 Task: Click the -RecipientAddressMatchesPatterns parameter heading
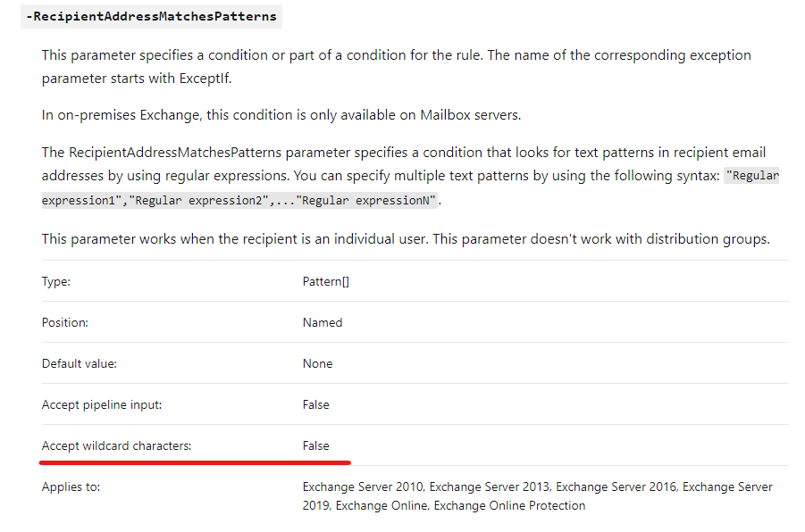click(152, 16)
